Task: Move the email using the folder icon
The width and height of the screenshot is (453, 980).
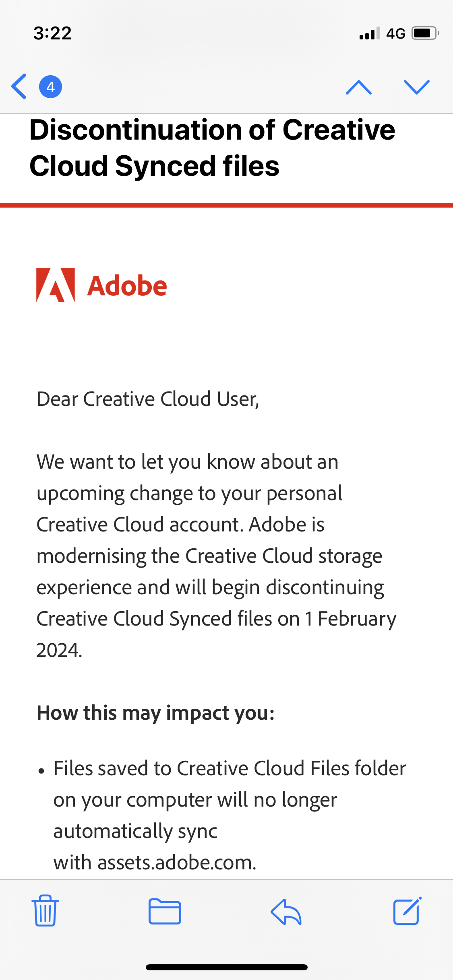Action: point(165,911)
